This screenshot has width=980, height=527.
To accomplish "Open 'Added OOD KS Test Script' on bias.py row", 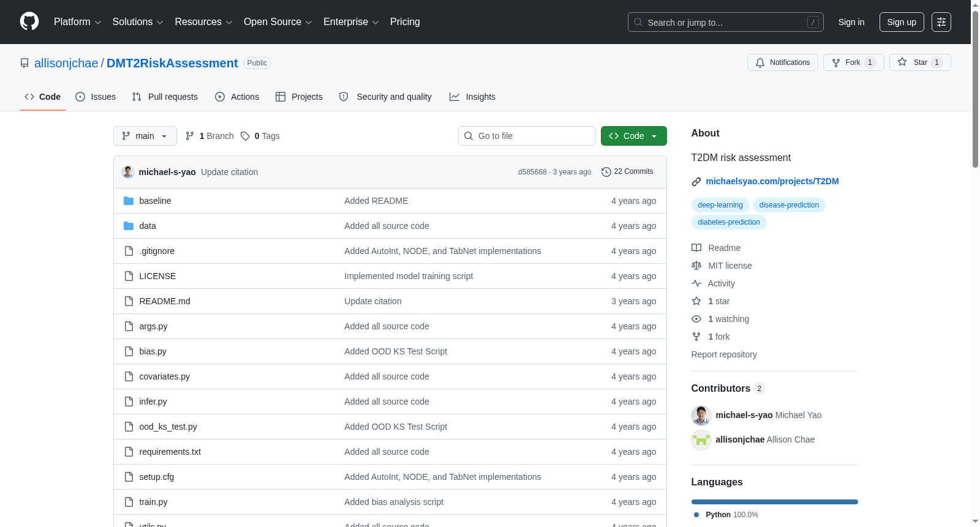I will pyautogui.click(x=396, y=351).
